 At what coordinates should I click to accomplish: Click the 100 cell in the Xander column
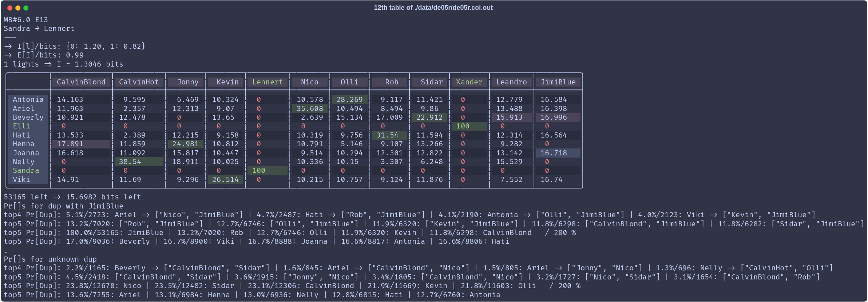coord(463,126)
